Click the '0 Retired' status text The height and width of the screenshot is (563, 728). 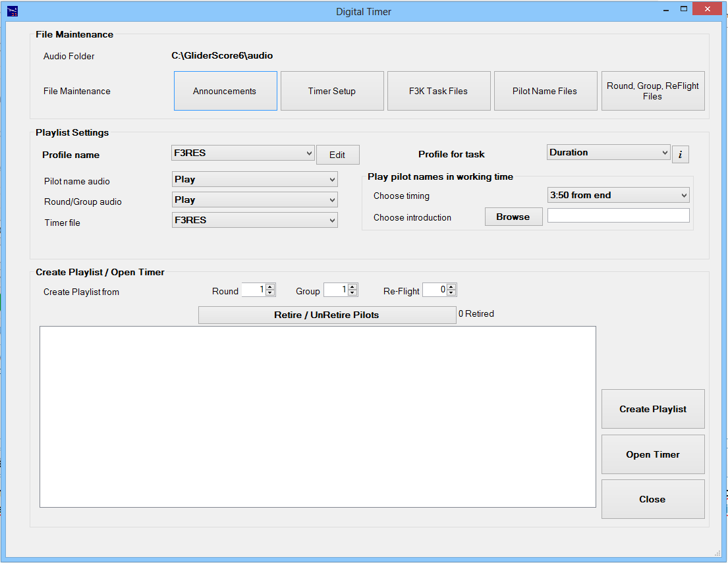click(x=476, y=313)
